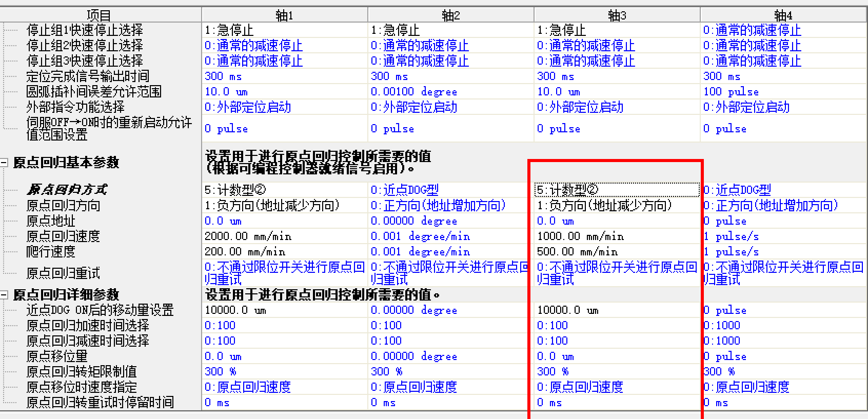This screenshot has height=419, width=868.
Task: Select the 原点回归重试 row label
Action: click(64, 273)
